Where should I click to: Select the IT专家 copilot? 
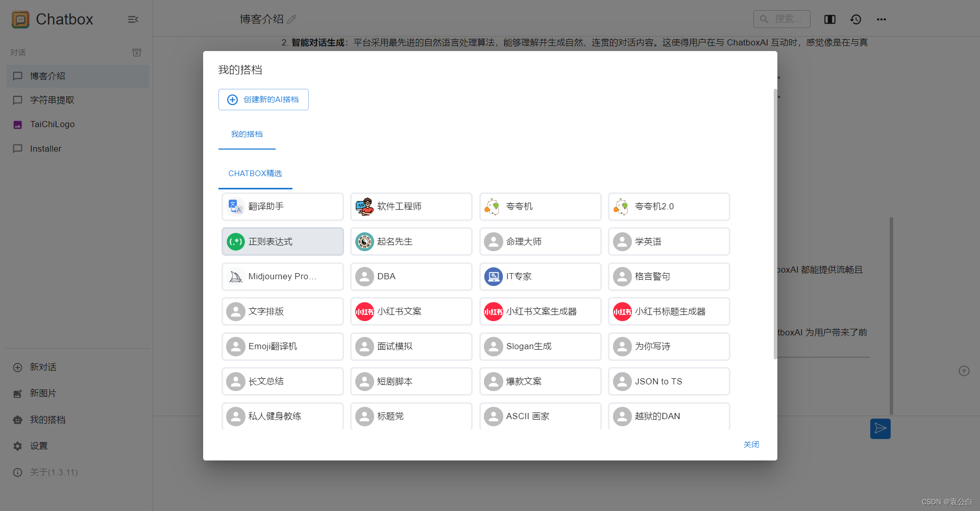coord(541,276)
